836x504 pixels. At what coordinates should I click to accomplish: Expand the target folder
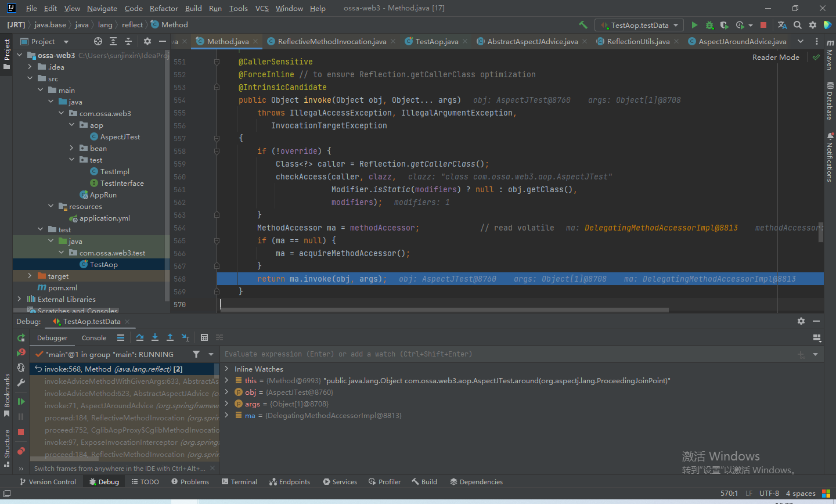[x=30, y=276]
